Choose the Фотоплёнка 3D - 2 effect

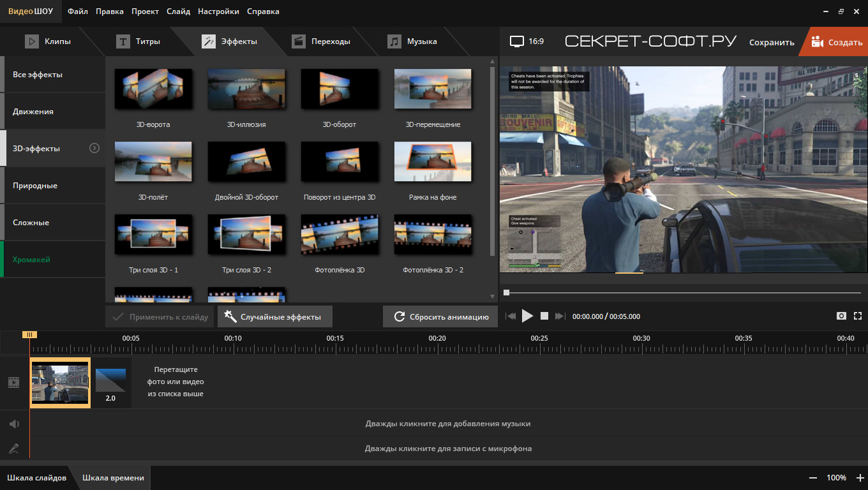click(x=433, y=235)
